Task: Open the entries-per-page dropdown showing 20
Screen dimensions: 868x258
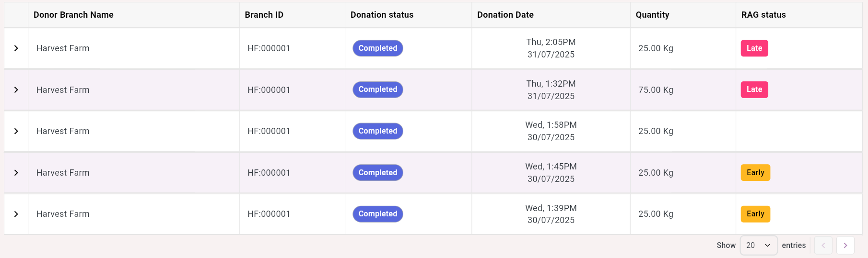Action: point(758,245)
